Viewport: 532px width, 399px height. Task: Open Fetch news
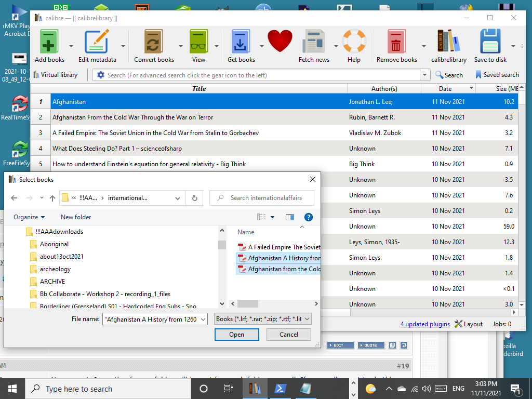[314, 42]
